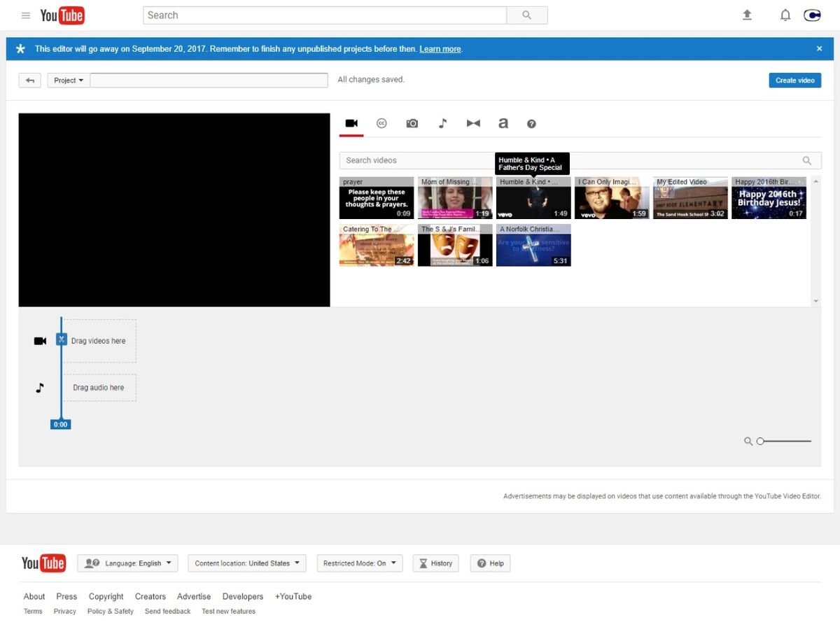
Task: Select the My Edited Video thumbnail
Action: 690,199
